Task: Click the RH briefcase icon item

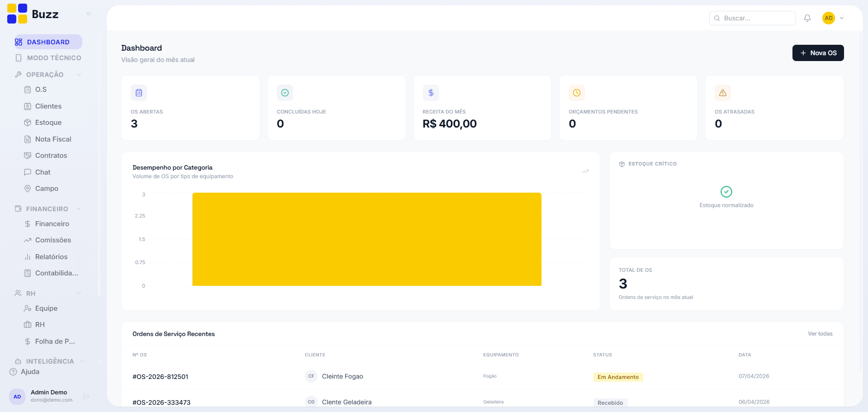Action: [28, 325]
